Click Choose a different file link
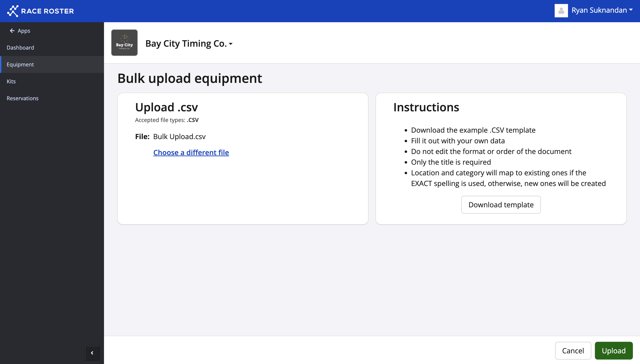Image resolution: width=640 pixels, height=364 pixels. 191,152
